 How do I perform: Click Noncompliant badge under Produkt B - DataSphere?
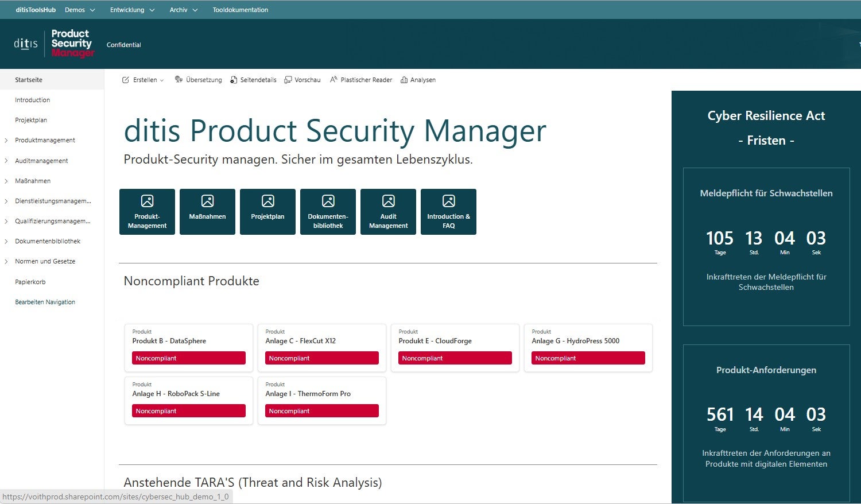(189, 358)
